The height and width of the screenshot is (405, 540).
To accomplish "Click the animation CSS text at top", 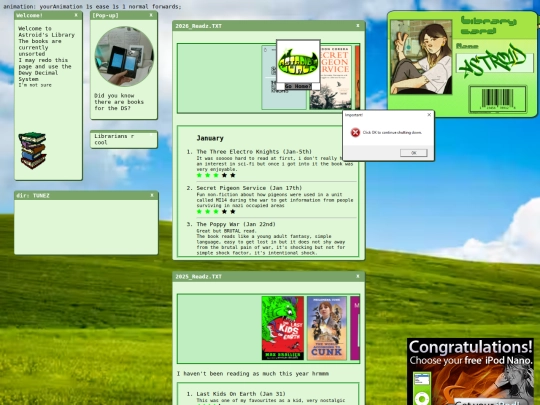I will (x=92, y=7).
